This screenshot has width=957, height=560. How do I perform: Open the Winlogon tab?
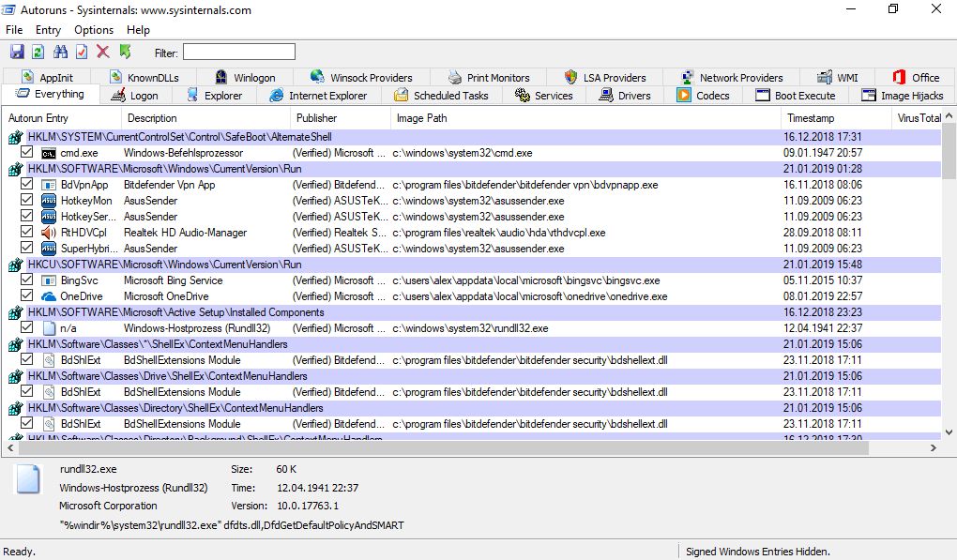click(246, 78)
